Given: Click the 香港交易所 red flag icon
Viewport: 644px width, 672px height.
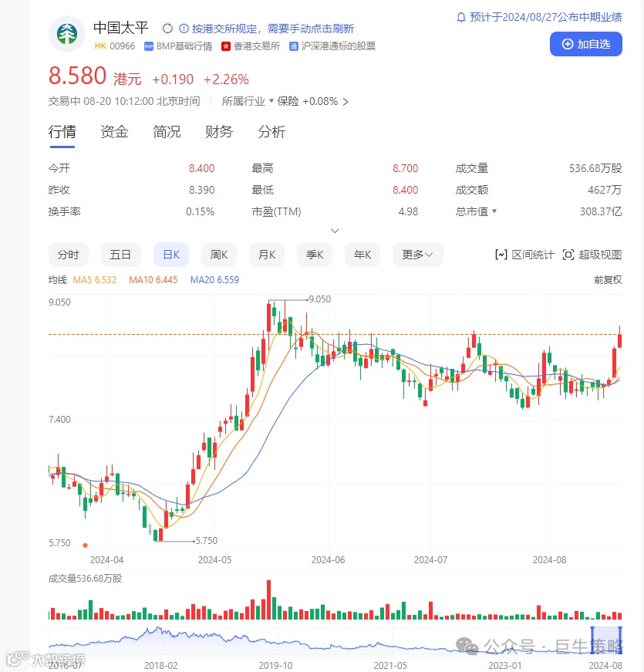Looking at the screenshot, I should pyautogui.click(x=226, y=46).
